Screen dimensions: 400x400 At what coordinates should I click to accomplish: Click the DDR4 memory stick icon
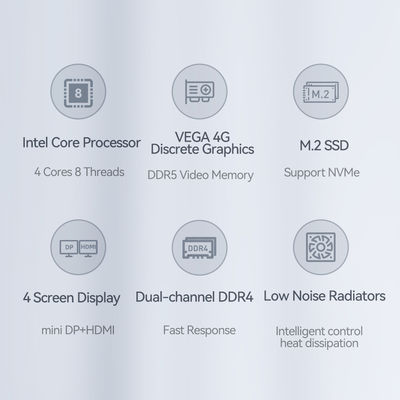(199, 248)
